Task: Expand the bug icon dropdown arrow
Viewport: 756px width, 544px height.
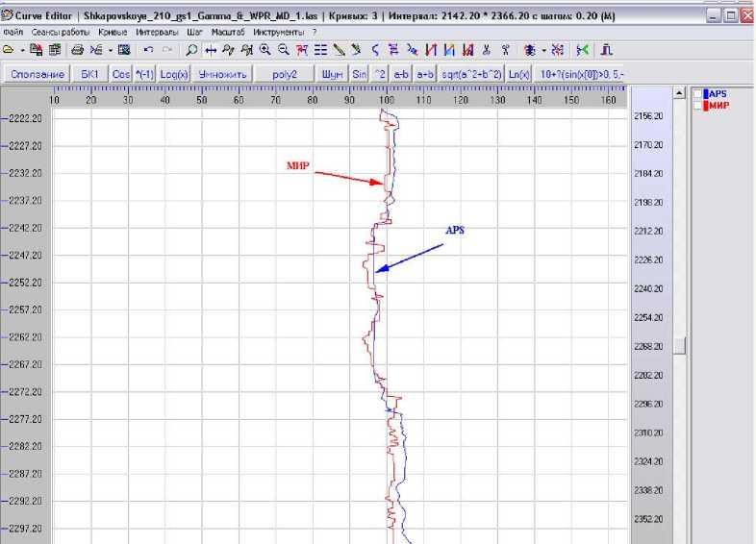Action: [x=543, y=50]
